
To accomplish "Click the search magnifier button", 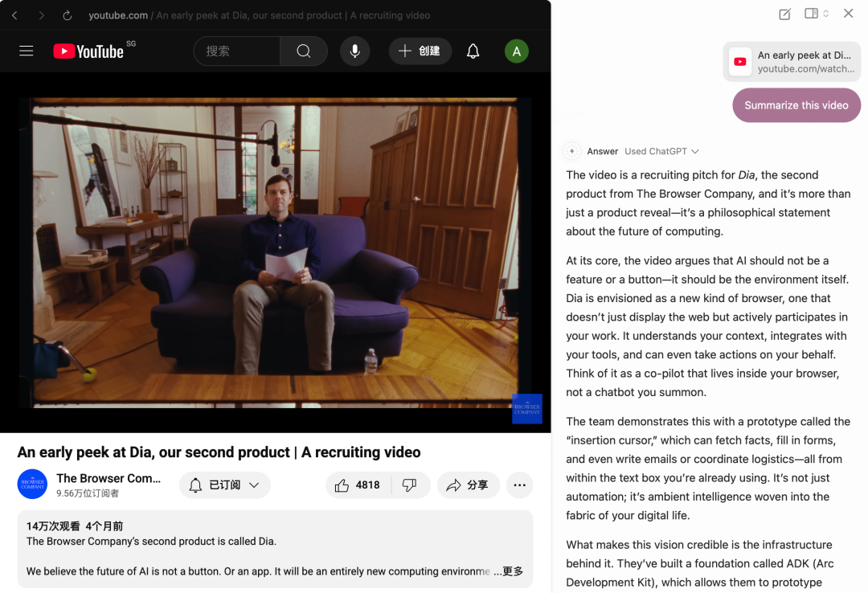I will 303,51.
